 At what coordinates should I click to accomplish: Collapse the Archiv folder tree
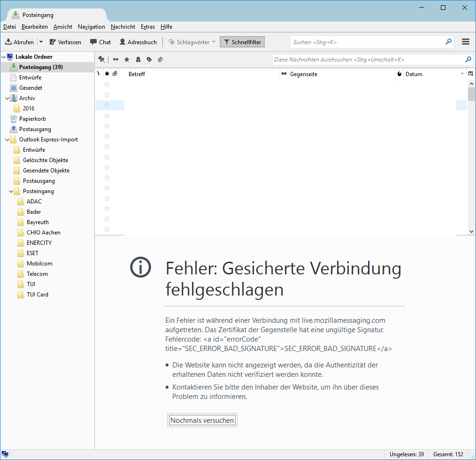pyautogui.click(x=7, y=98)
